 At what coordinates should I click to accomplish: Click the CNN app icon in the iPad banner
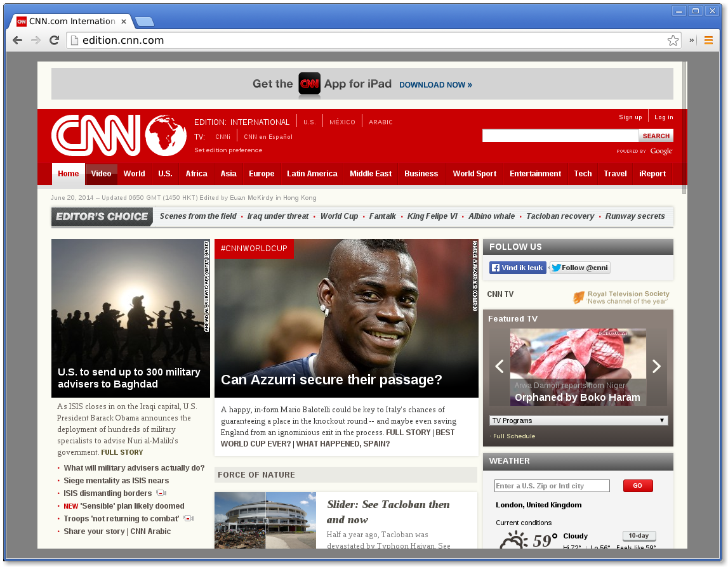pos(309,84)
